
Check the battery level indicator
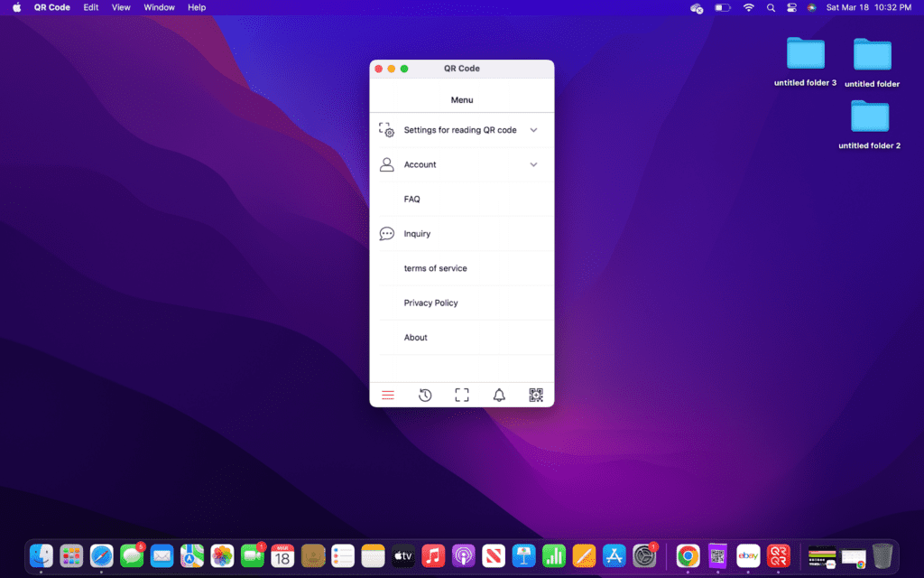(x=723, y=7)
